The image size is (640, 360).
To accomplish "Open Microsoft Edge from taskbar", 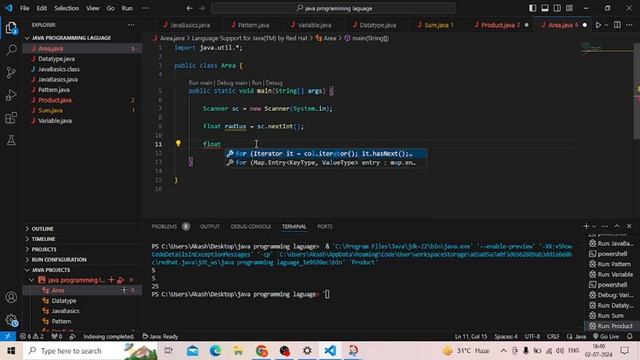I will pyautogui.click(x=216, y=351).
